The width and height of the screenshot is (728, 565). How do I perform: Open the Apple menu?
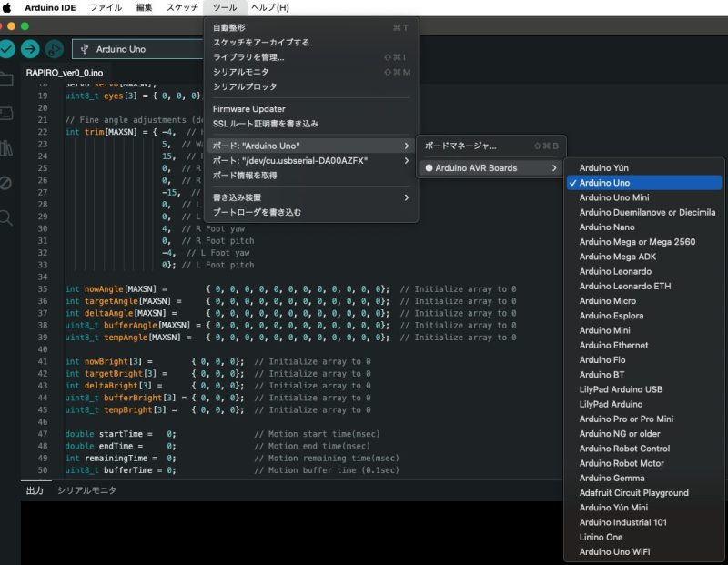[7, 7]
